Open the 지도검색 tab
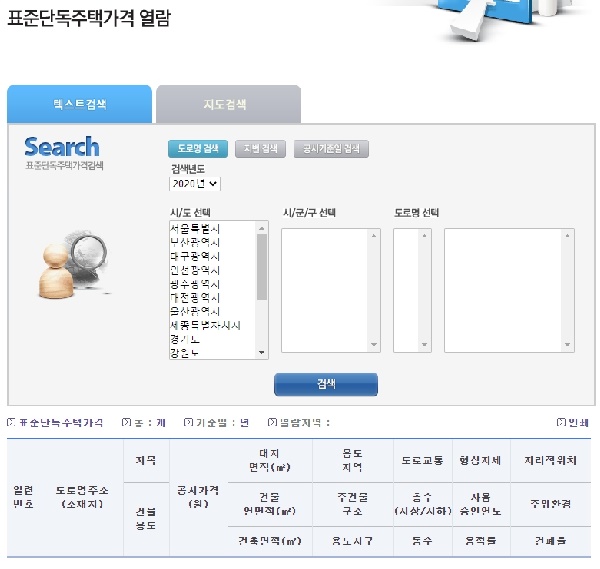Image resolution: width=600 pixels, height=569 pixels. click(x=228, y=104)
